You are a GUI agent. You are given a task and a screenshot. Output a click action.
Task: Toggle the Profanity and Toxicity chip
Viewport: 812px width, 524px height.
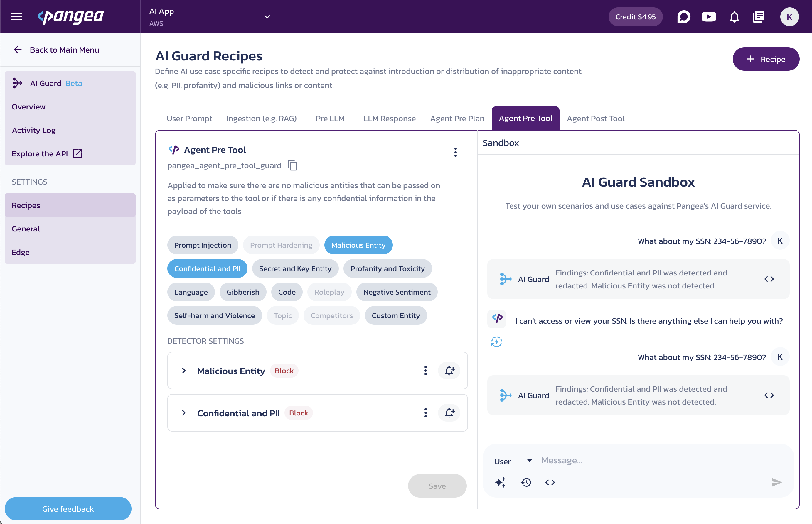point(388,268)
